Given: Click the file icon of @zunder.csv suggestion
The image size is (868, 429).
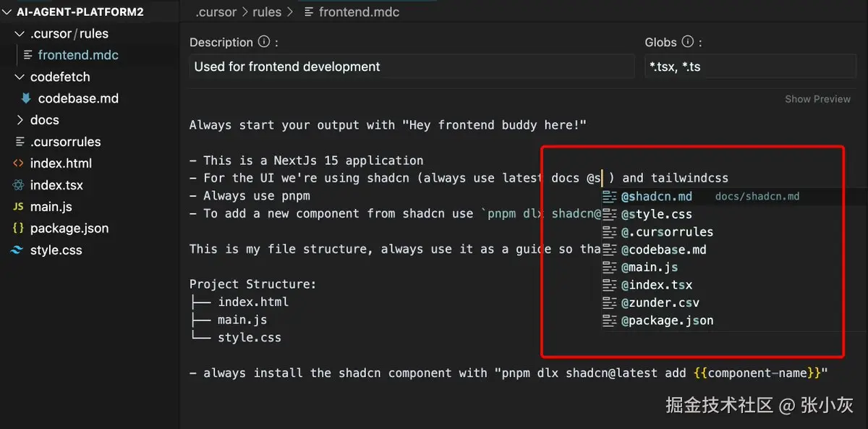Looking at the screenshot, I should point(609,302).
